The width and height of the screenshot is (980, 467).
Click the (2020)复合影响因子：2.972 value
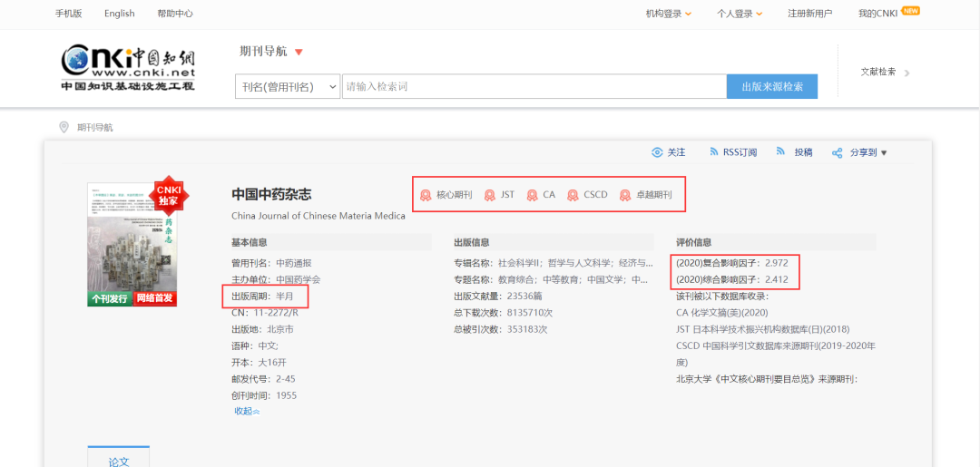[732, 263]
